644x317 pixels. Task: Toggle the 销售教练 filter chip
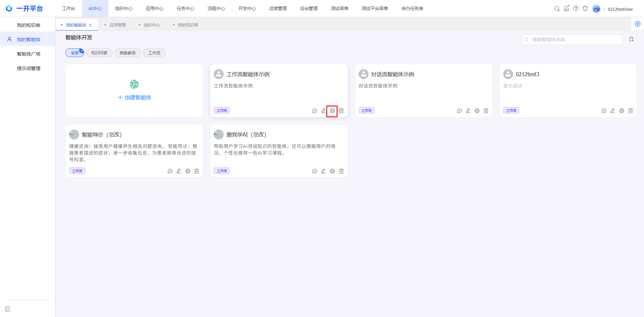pyautogui.click(x=128, y=53)
